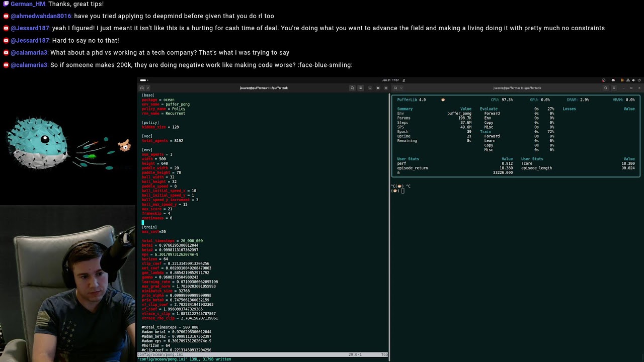Open new tab in right PufferLib terminal
Image resolution: width=644 pixels, height=362 pixels.
[395, 88]
